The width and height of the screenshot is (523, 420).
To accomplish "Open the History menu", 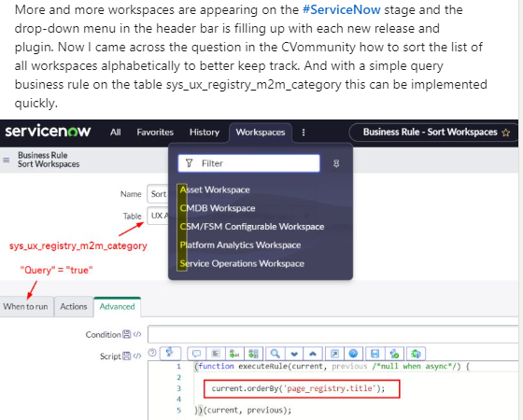I will [x=205, y=133].
